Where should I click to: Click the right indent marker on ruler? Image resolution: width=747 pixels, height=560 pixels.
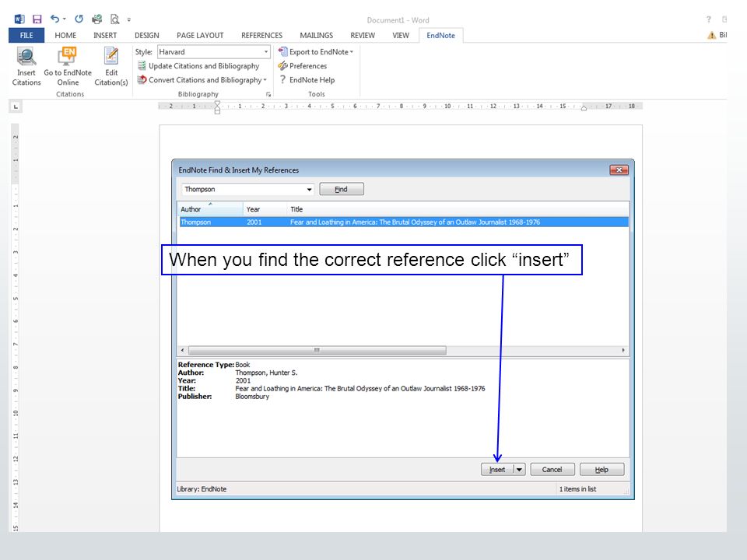[x=584, y=108]
